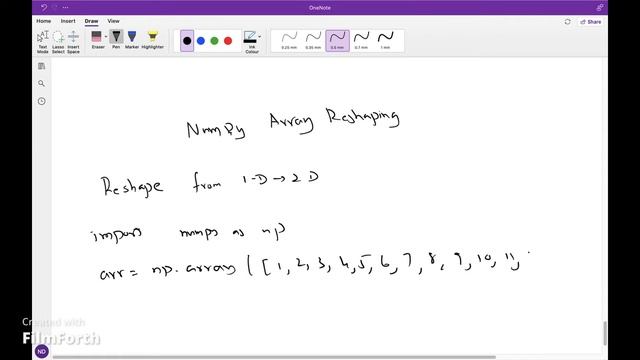Screen dimensions: 640x360
Task: Switch to the View tab
Action: [x=113, y=21]
